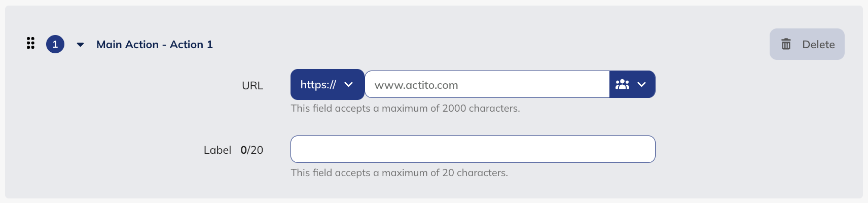Click into the empty Label input field
Viewport: 868px width, 203px height.
(473, 149)
